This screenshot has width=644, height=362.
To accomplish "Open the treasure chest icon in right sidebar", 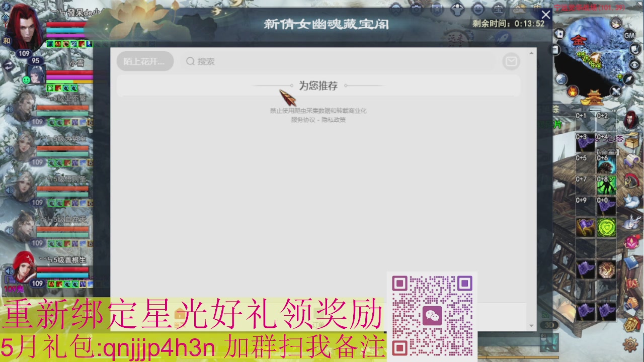I will 631,140.
